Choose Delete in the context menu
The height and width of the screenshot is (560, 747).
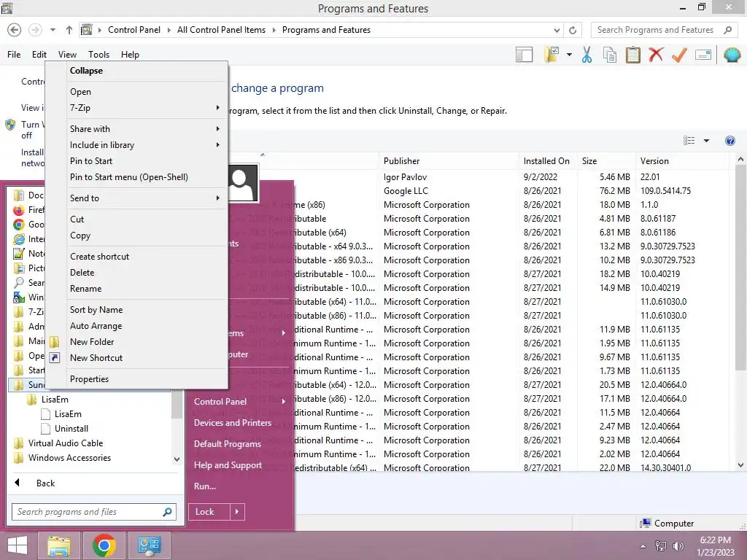click(x=136, y=273)
